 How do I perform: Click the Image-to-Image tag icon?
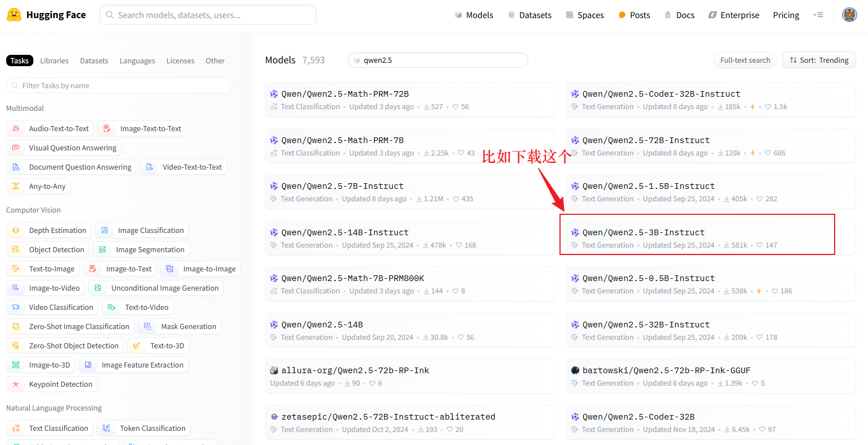(x=170, y=269)
